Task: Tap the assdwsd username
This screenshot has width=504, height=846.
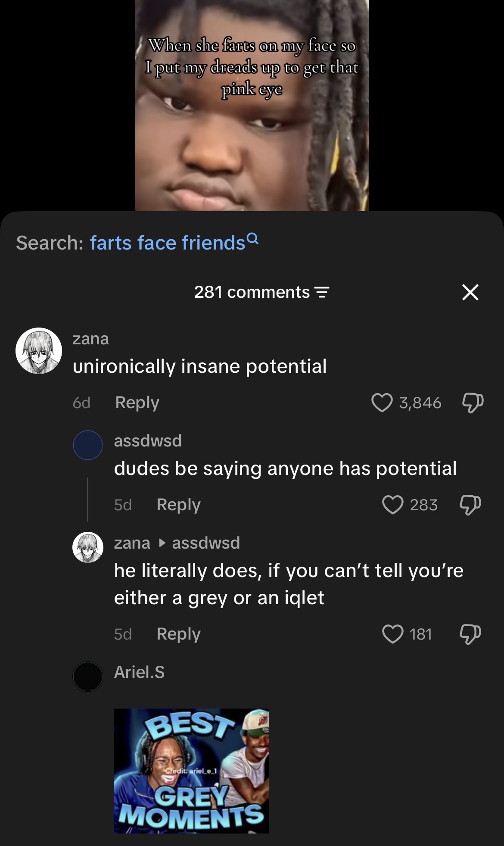Action: point(148,441)
